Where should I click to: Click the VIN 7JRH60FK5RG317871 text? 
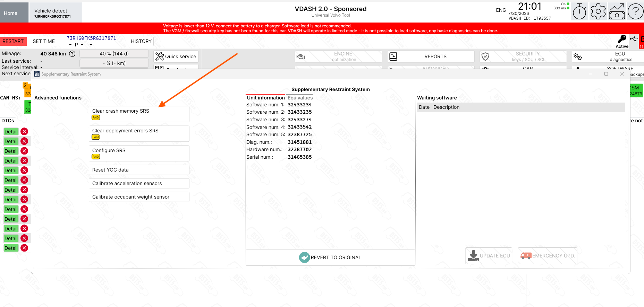[91, 38]
